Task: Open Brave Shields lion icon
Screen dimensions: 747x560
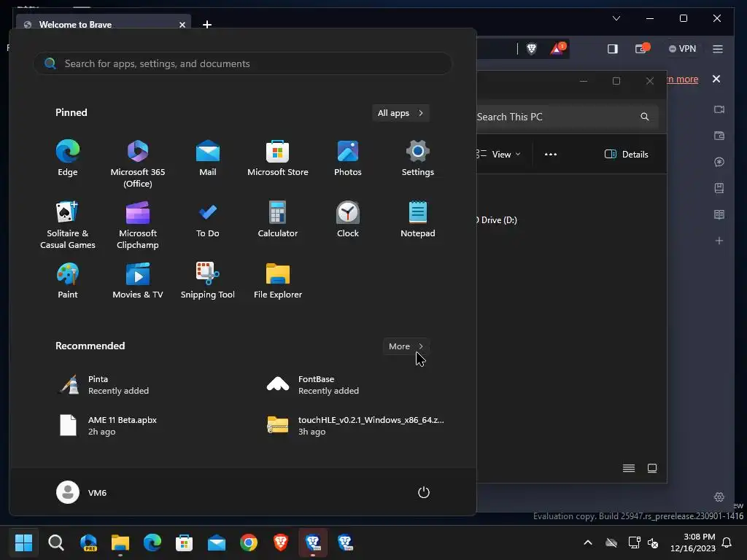Action: tap(531, 49)
